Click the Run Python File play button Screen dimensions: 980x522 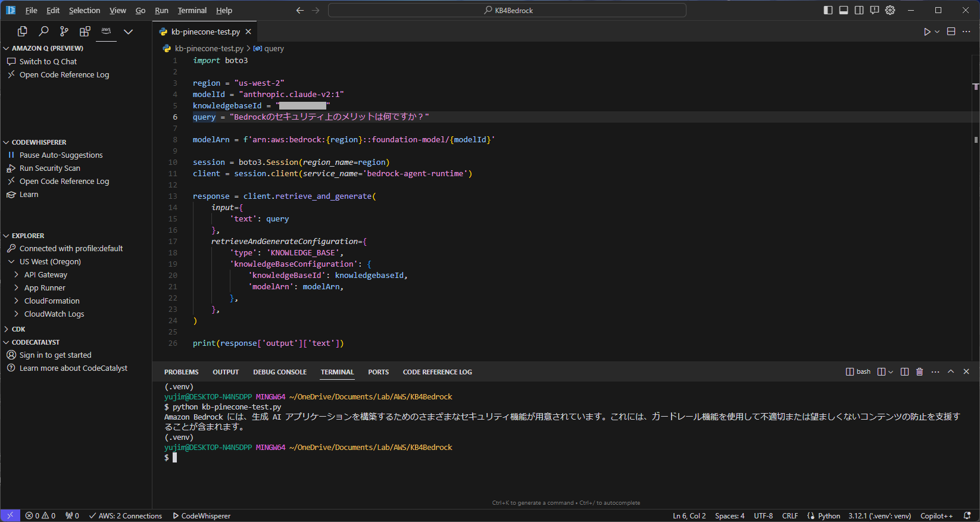pyautogui.click(x=927, y=32)
